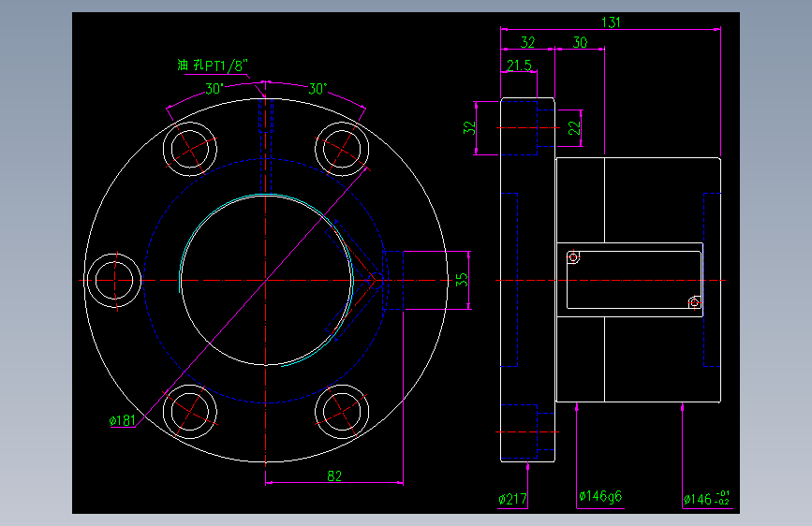Select the 35 vertical dimension text
812x526 pixels.
(x=462, y=280)
